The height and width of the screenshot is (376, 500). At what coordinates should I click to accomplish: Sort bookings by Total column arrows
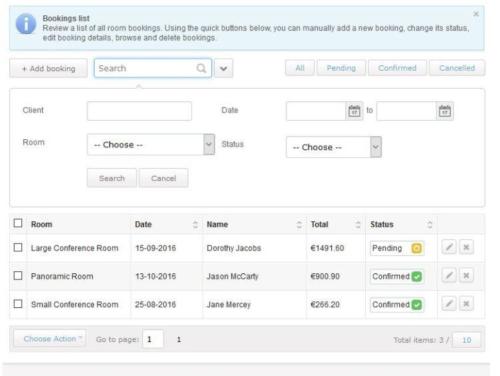(x=358, y=225)
